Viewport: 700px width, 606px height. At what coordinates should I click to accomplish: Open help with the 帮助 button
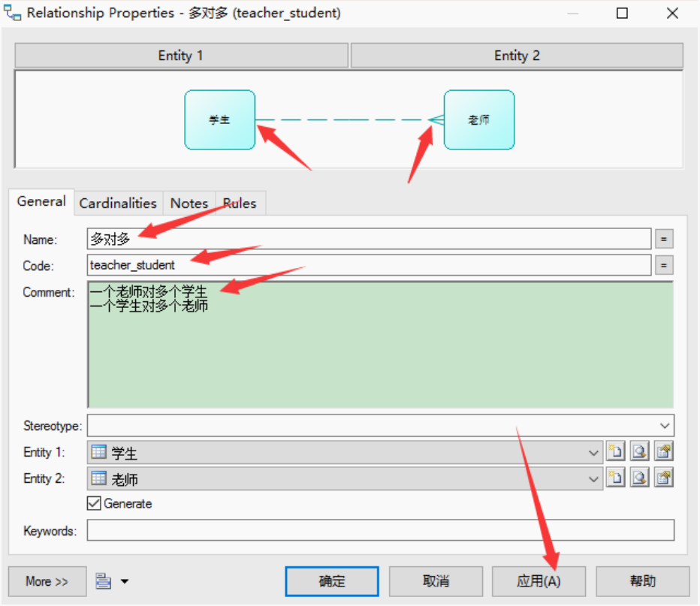click(642, 581)
